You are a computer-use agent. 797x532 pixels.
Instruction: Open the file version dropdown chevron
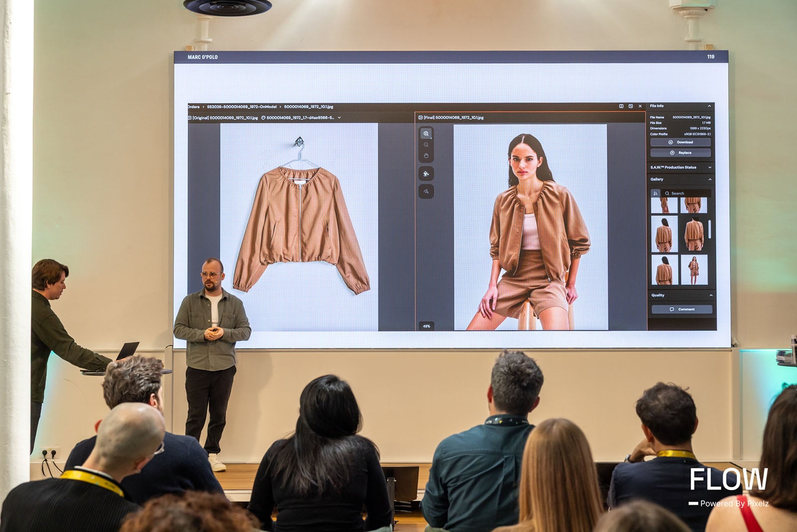[x=339, y=118]
